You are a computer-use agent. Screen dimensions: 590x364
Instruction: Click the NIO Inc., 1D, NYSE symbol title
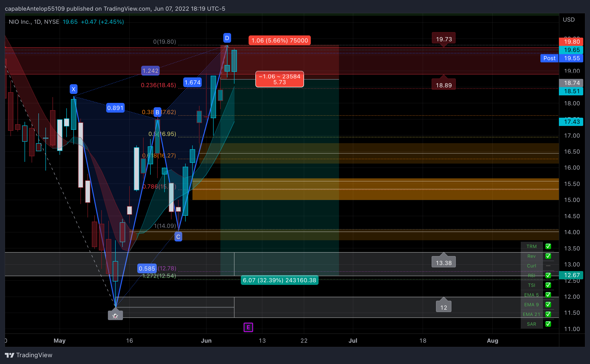click(34, 22)
